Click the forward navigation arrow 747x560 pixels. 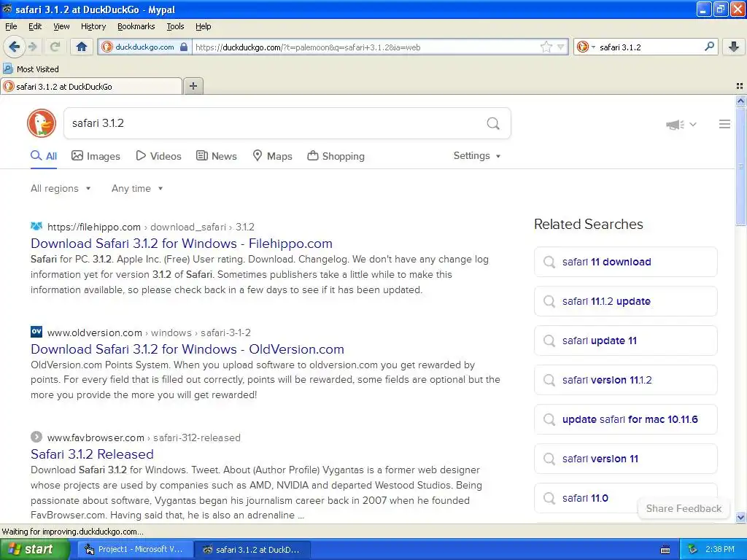click(33, 47)
